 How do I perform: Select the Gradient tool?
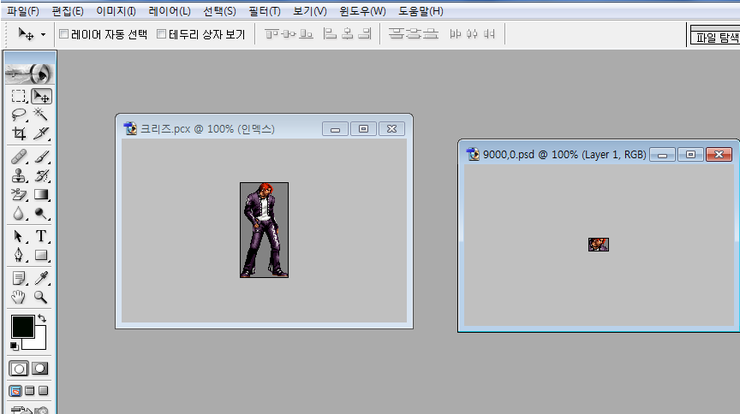pos(42,194)
